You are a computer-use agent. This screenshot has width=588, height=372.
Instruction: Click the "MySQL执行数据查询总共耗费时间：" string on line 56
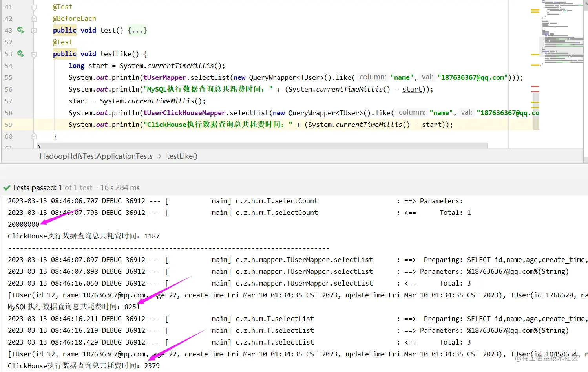[208, 89]
